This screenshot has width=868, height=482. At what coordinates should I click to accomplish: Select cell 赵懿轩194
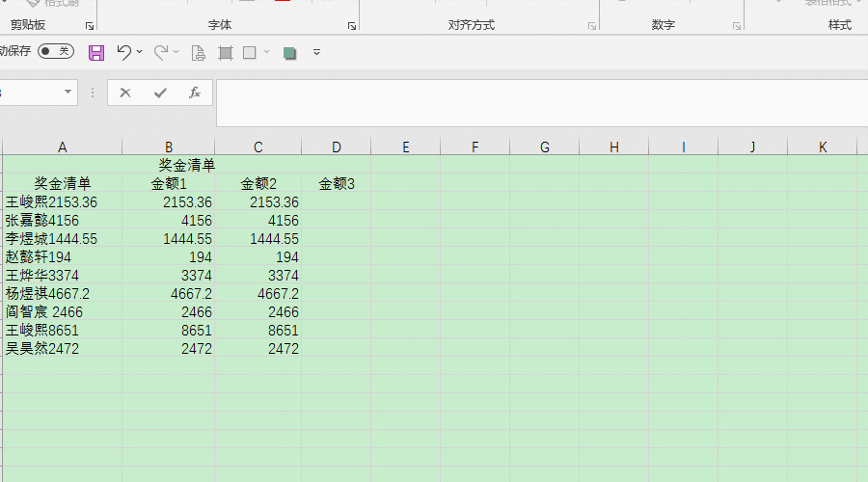tap(63, 256)
